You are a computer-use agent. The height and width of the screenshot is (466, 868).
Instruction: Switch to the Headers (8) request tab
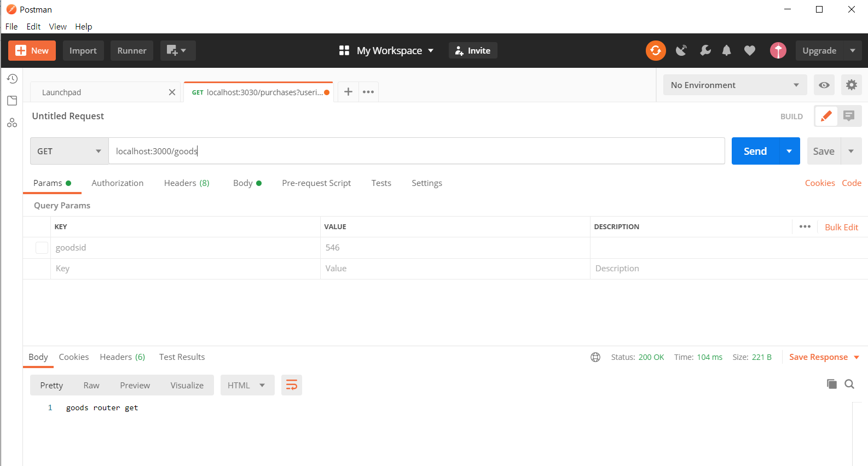pyautogui.click(x=187, y=183)
